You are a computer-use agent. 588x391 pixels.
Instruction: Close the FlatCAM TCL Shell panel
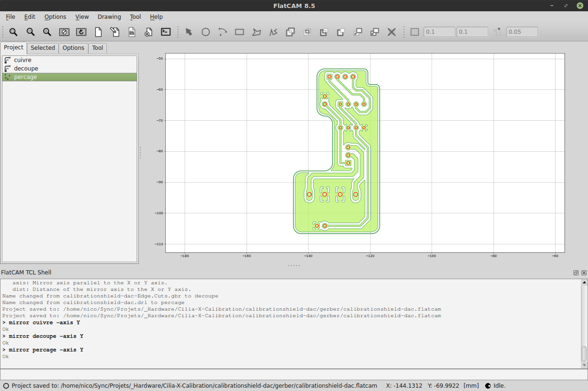click(x=584, y=273)
